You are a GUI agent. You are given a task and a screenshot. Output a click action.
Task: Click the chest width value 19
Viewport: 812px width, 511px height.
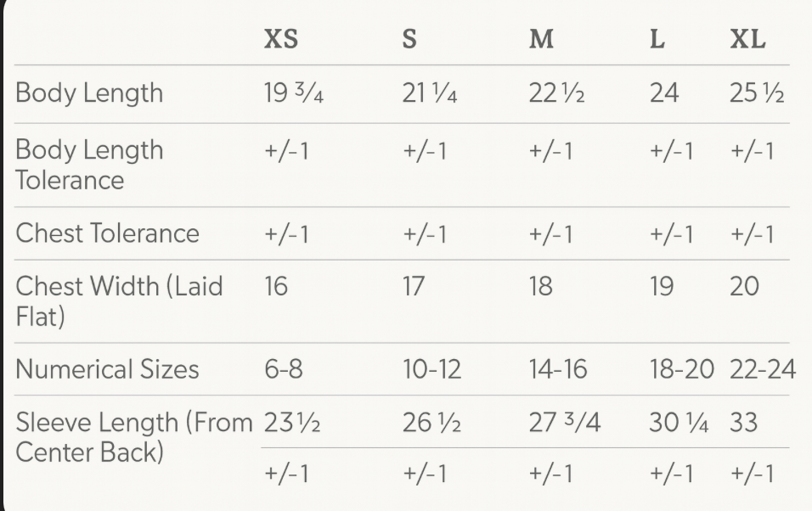pyautogui.click(x=661, y=287)
